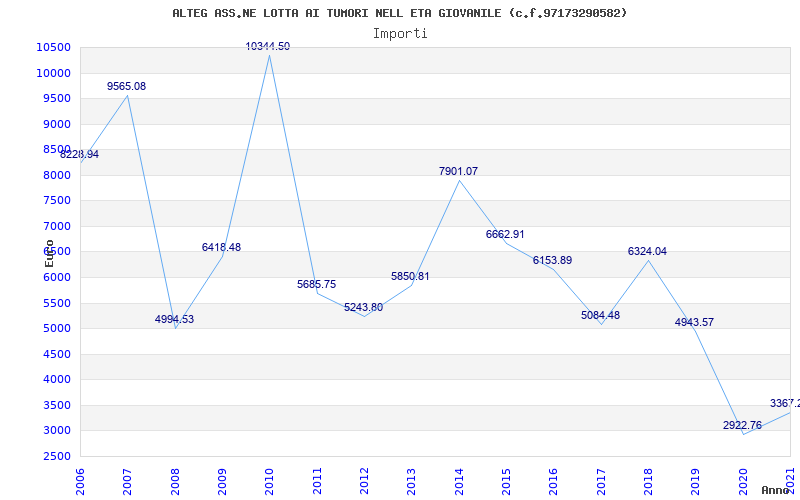Click the x-axis year 2016
Viewport: 800px width, 500px height.
pos(554,481)
